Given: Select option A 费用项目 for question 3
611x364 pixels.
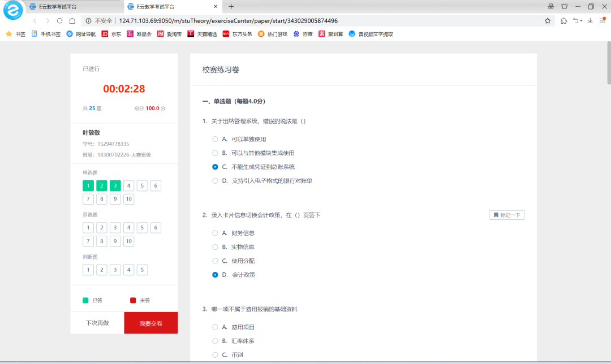Looking at the screenshot, I should tap(215, 327).
